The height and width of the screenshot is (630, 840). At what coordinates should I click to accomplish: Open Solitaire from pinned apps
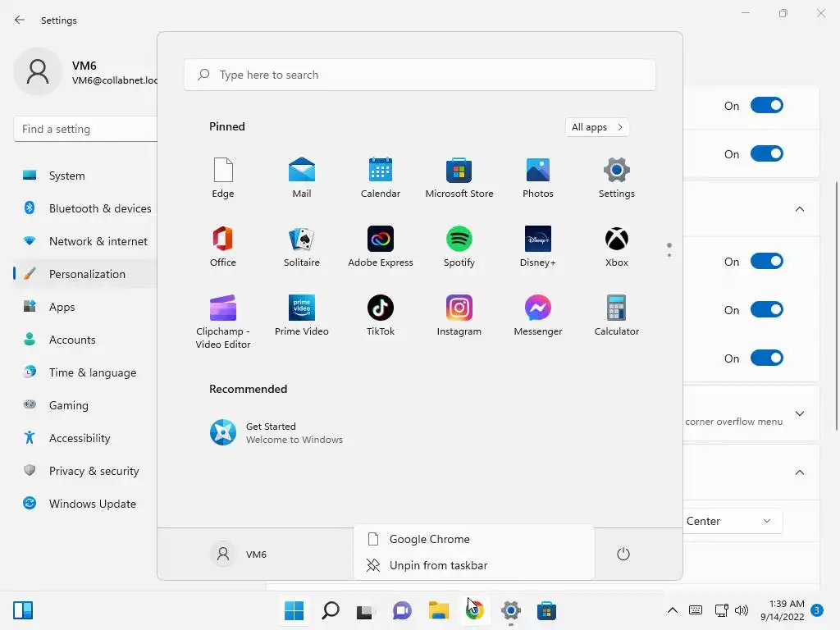tap(302, 246)
